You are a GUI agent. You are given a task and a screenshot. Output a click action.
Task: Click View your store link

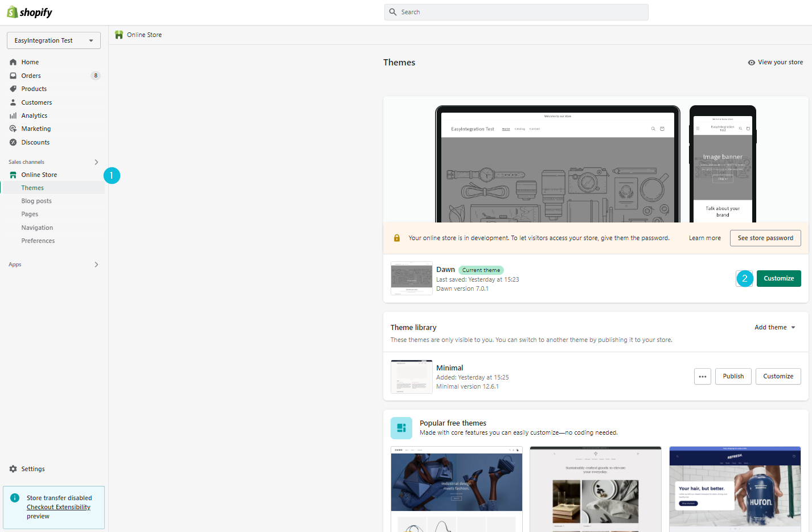point(775,63)
